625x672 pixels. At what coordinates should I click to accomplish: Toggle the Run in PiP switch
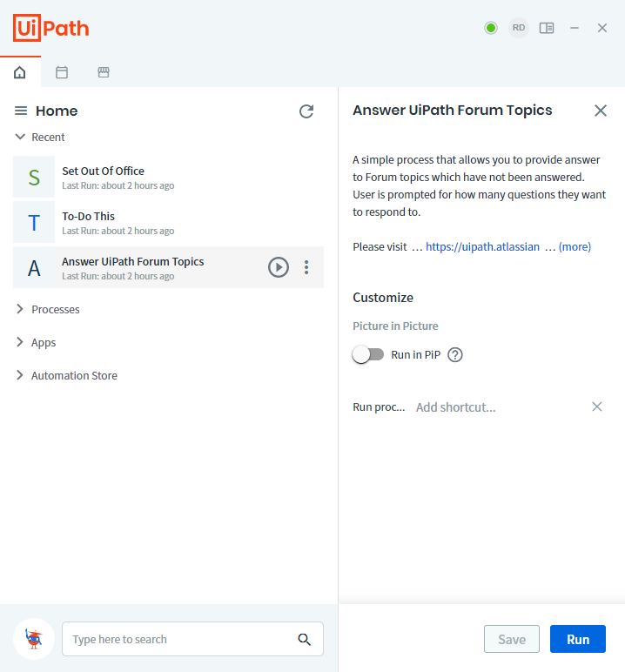pyautogui.click(x=368, y=355)
